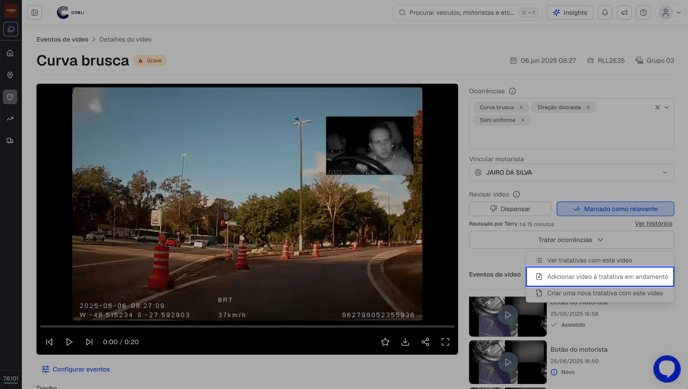Click the Novo status label

[x=568, y=372]
